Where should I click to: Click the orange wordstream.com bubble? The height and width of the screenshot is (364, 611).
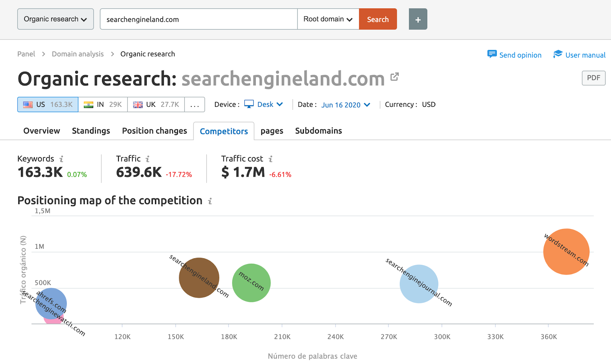pyautogui.click(x=566, y=252)
